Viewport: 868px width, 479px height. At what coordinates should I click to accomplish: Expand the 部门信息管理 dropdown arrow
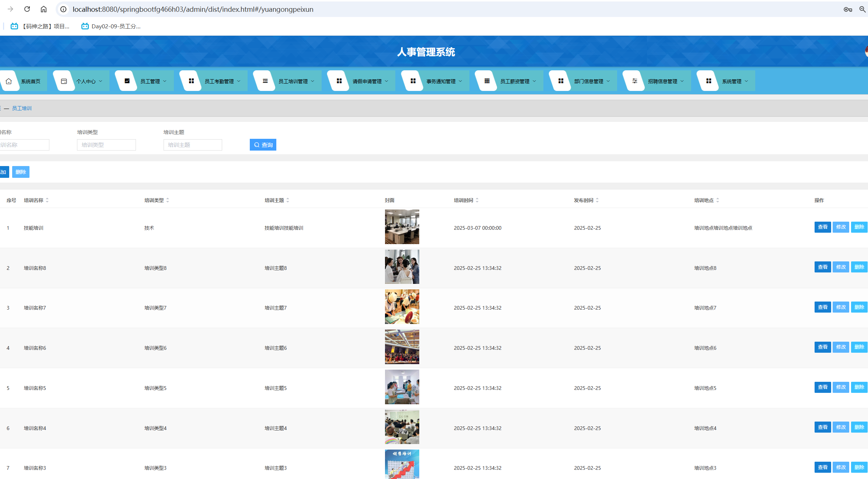click(x=608, y=81)
